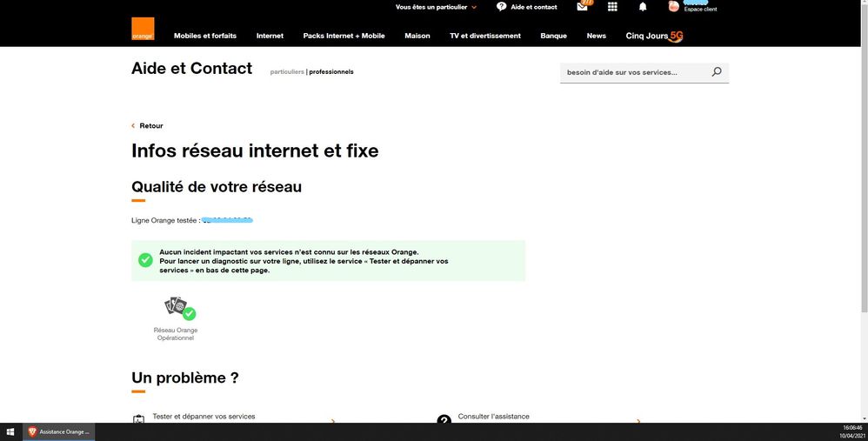Select particuliers help section
Viewport: 868px width, 441px height.
pos(287,72)
